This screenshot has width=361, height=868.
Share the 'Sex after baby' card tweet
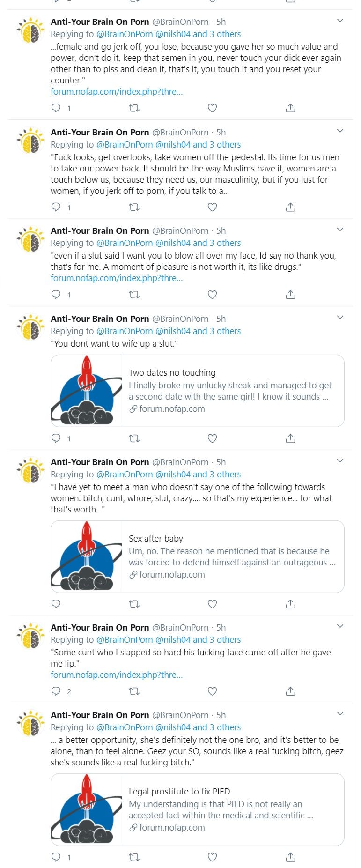(290, 604)
